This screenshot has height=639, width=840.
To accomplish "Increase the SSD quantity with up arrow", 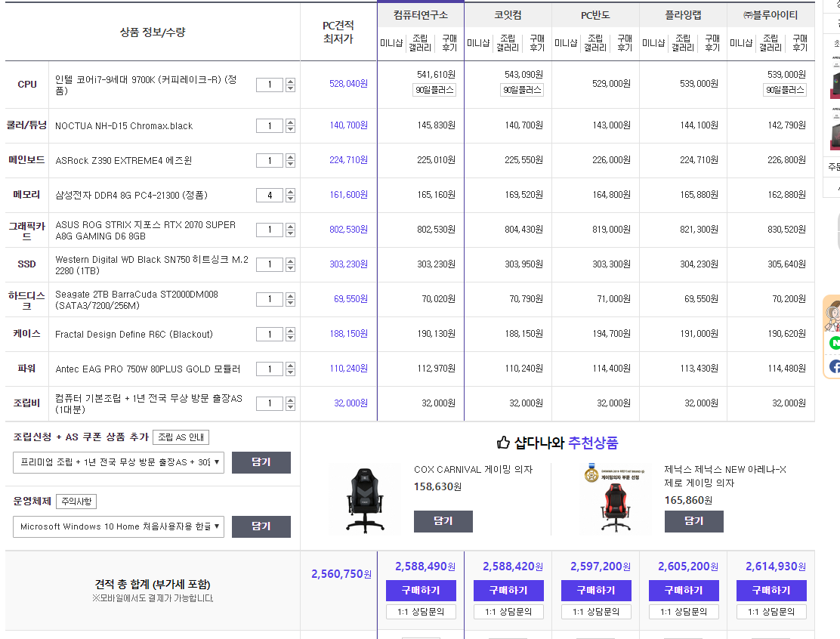I will click(x=291, y=261).
